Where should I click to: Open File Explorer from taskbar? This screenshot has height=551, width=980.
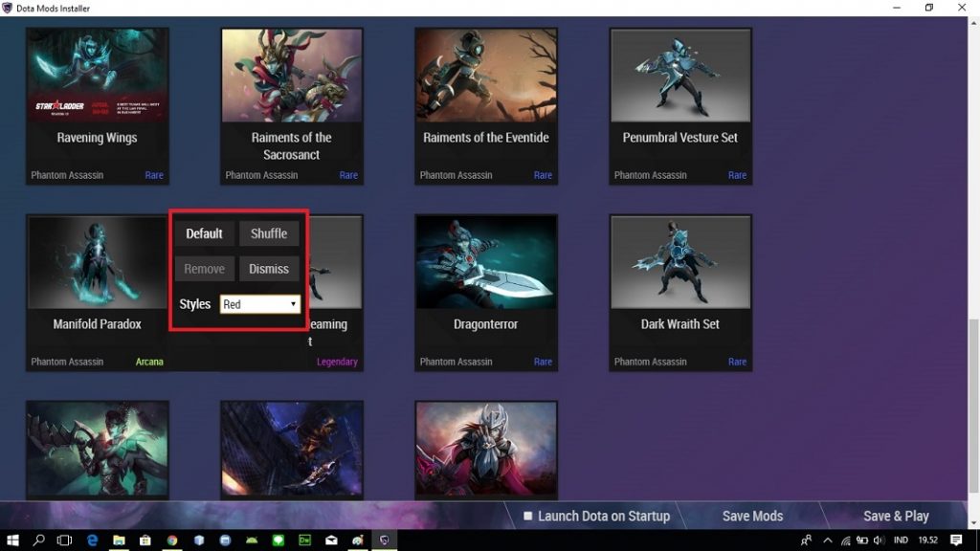tap(119, 540)
